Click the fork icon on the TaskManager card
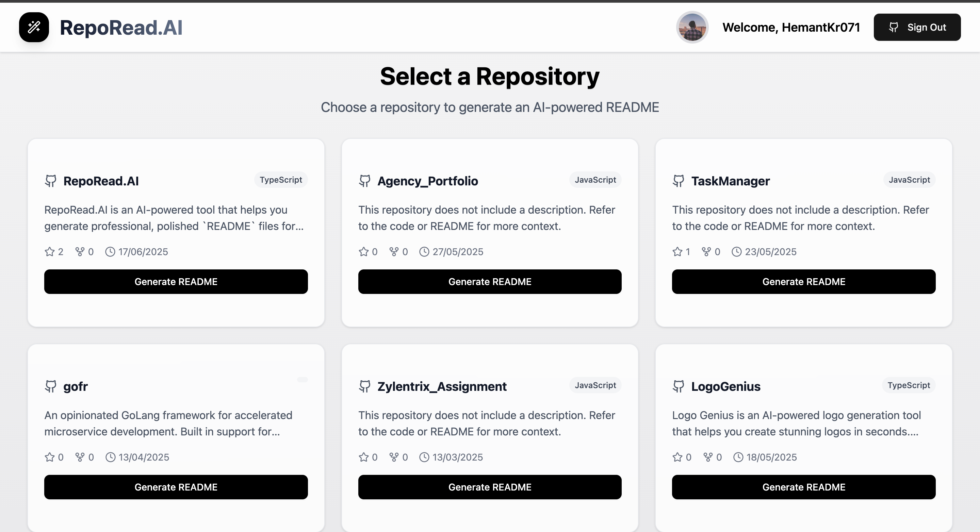980x532 pixels. [706, 251]
